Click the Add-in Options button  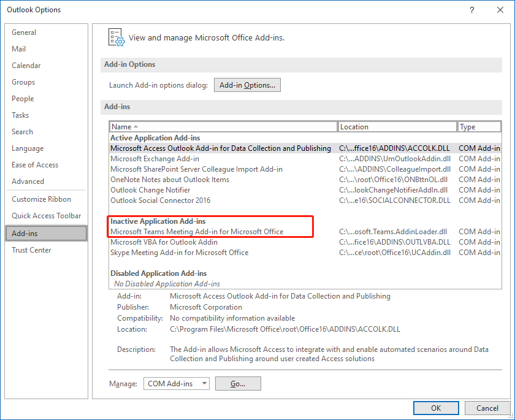click(247, 85)
